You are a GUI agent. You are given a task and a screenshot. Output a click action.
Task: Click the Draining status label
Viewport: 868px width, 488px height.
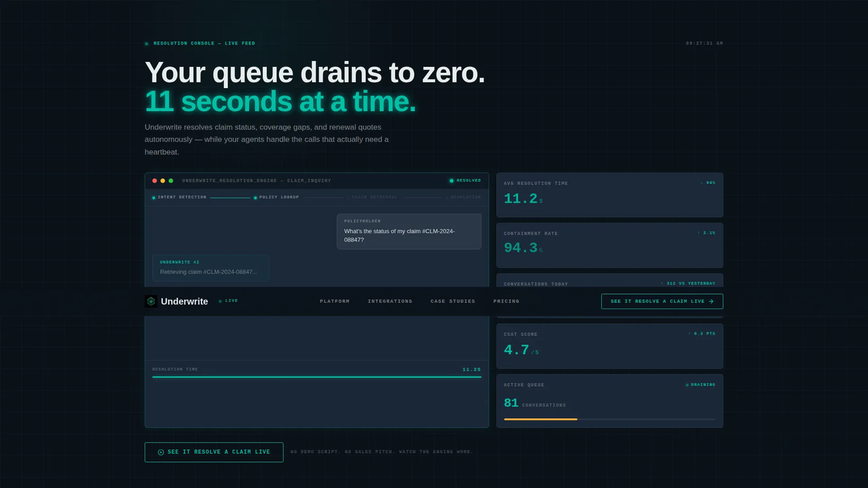click(x=700, y=385)
